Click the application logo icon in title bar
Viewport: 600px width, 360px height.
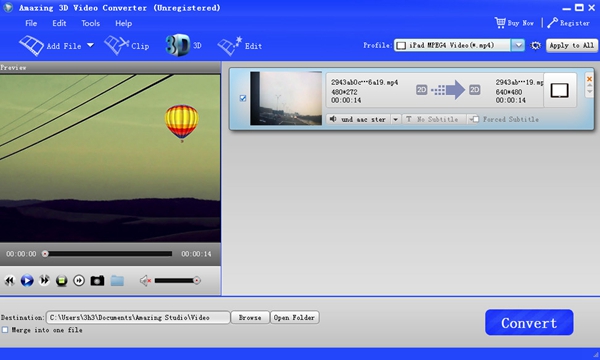8,7
